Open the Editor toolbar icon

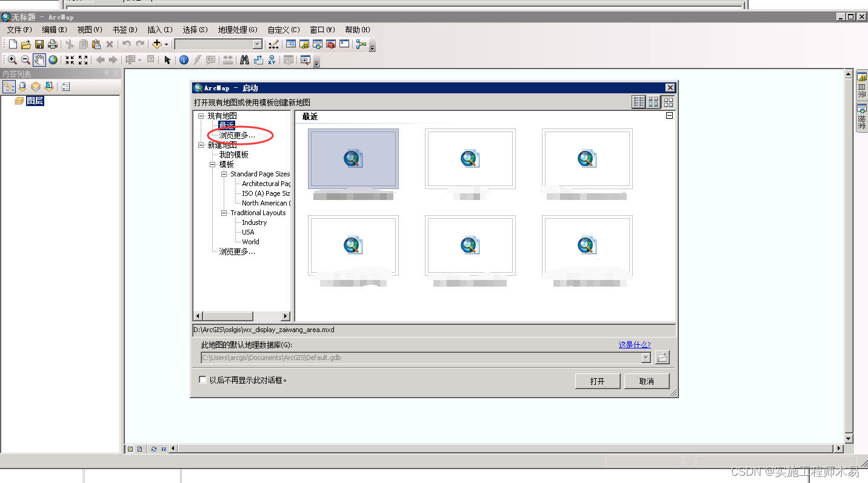point(274,44)
